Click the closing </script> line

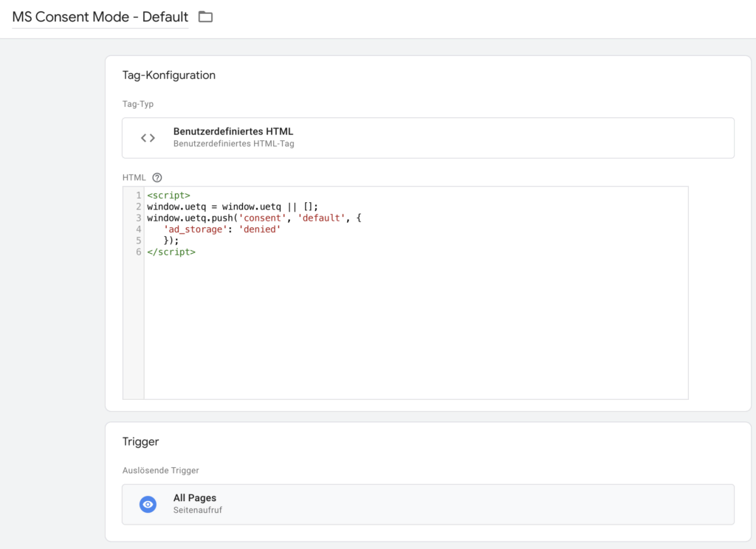(x=171, y=252)
